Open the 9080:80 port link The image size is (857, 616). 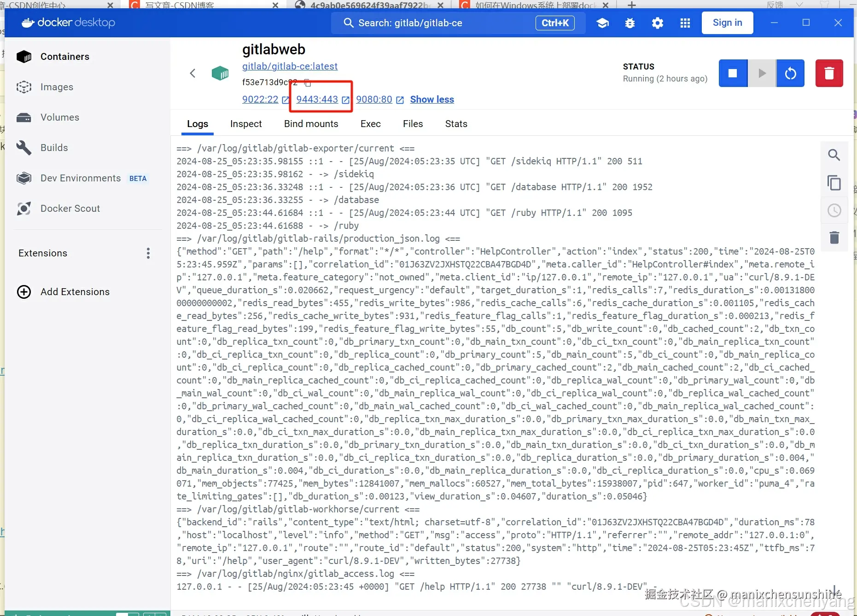pos(374,99)
